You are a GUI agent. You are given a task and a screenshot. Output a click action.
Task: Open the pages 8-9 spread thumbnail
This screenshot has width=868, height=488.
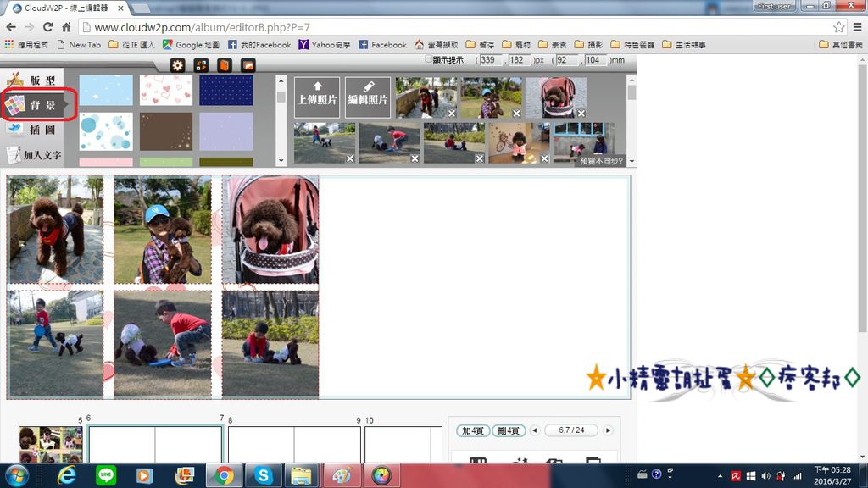294,444
